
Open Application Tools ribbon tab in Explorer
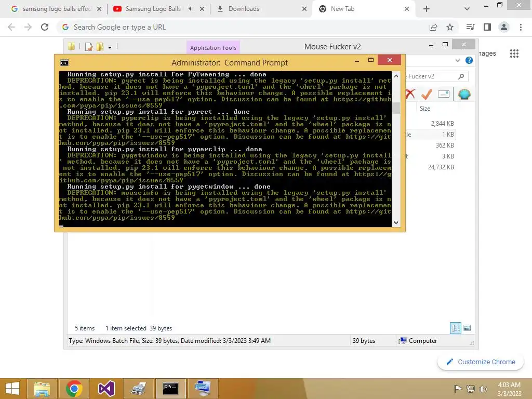tap(213, 48)
